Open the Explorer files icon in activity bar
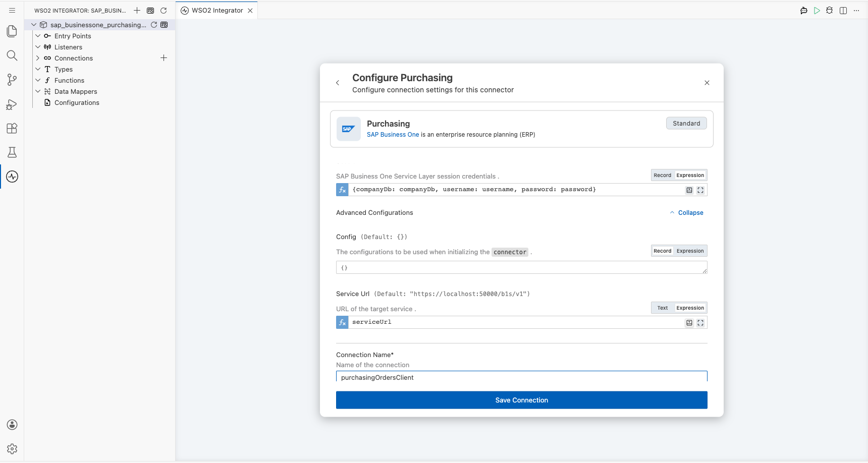 click(12, 31)
